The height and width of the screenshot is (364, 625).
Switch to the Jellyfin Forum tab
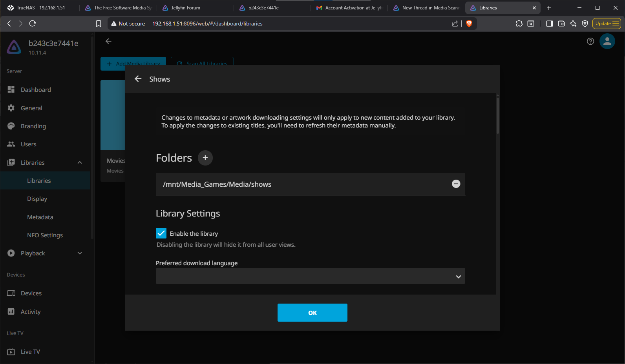point(186,8)
